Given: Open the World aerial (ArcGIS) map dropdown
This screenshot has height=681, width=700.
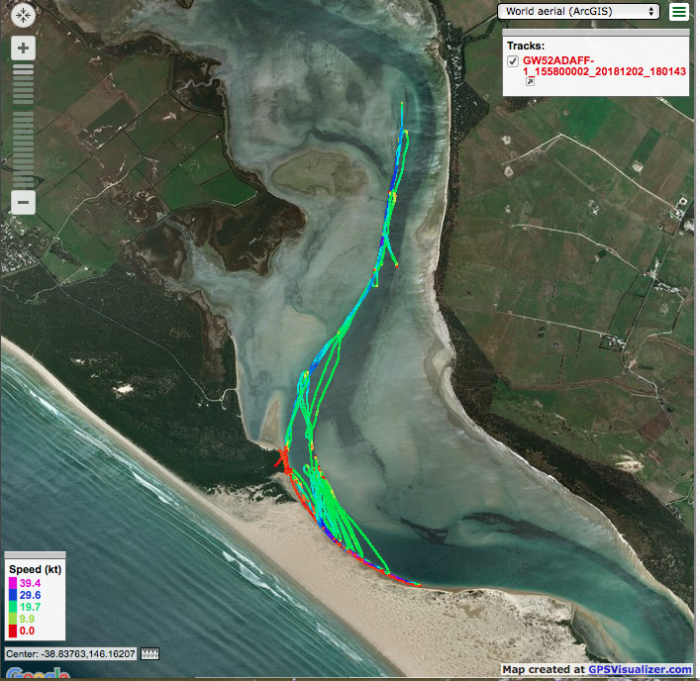Looking at the screenshot, I should click(x=578, y=12).
